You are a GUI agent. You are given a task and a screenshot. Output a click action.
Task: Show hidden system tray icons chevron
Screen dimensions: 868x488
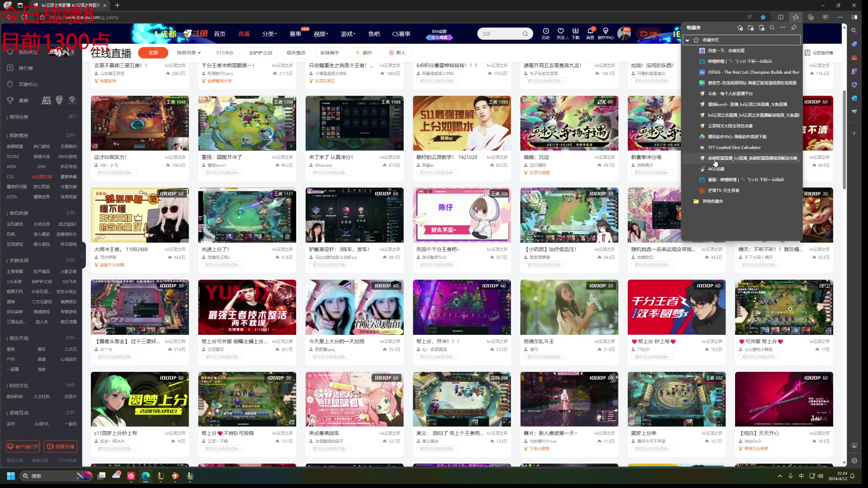pos(779,476)
